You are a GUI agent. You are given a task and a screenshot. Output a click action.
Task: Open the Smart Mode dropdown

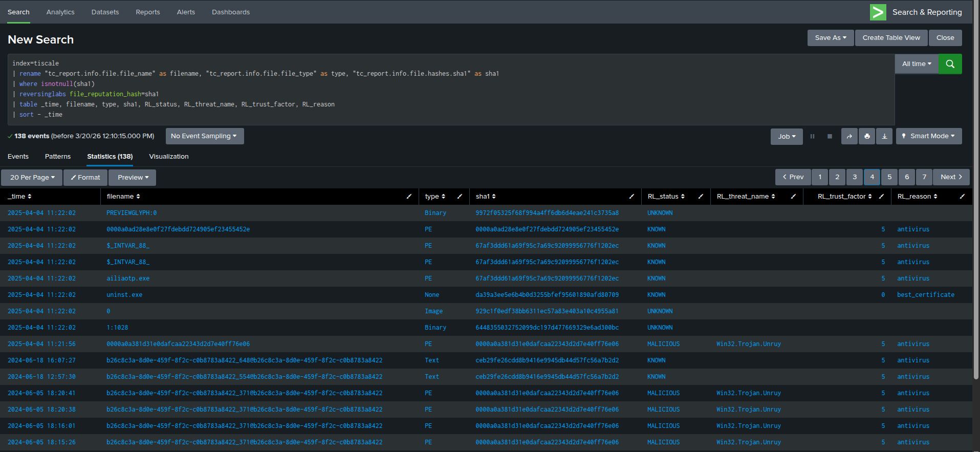(x=929, y=136)
